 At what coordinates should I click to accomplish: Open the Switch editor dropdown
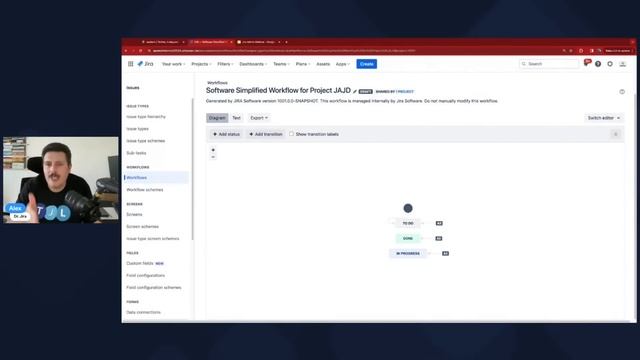coord(604,118)
